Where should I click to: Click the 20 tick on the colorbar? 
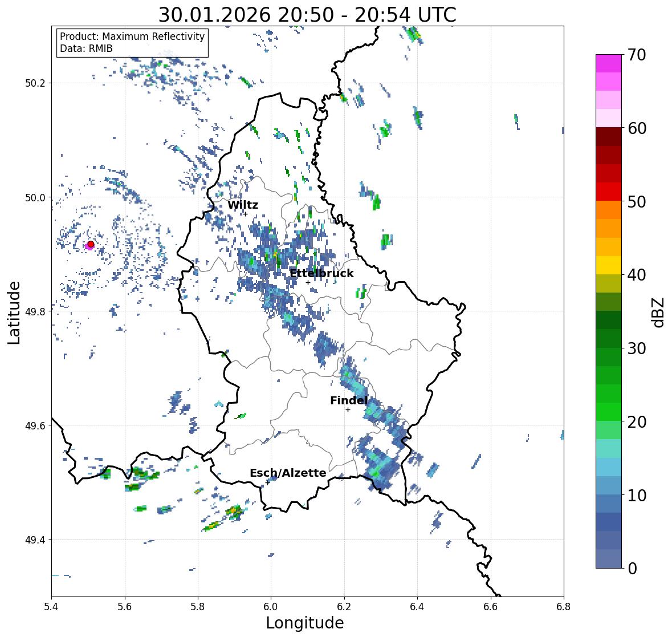pos(637,422)
